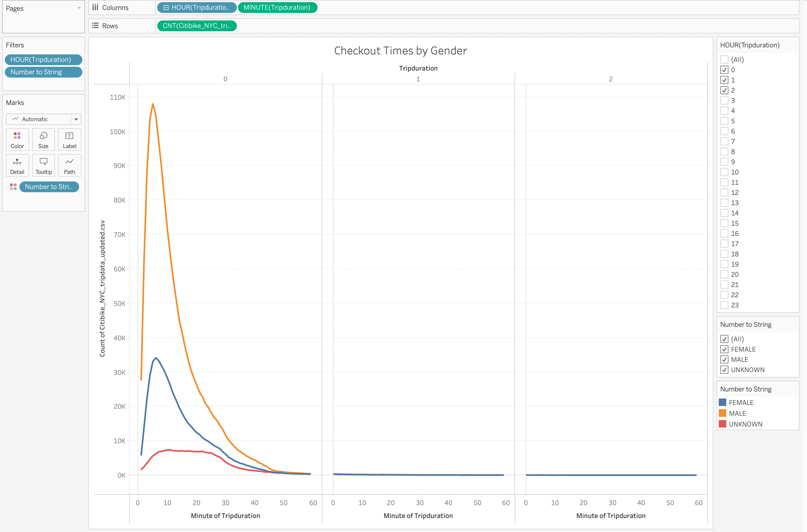The height and width of the screenshot is (532, 807).
Task: Click the Checkout Times by Gender title
Action: [x=400, y=51]
